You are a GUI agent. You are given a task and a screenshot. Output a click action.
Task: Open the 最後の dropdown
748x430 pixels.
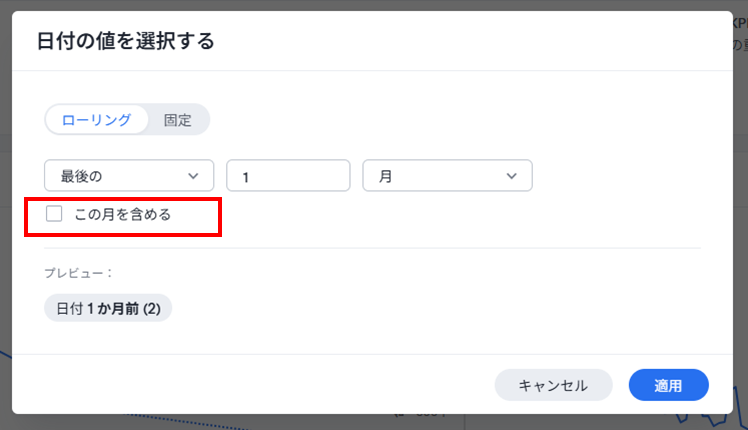(129, 175)
